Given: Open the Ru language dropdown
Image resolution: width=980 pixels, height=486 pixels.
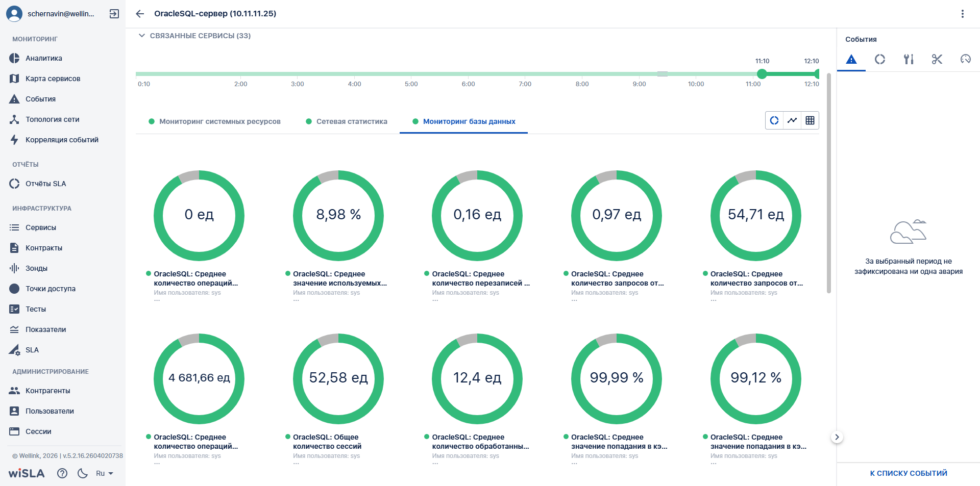Looking at the screenshot, I should point(104,473).
